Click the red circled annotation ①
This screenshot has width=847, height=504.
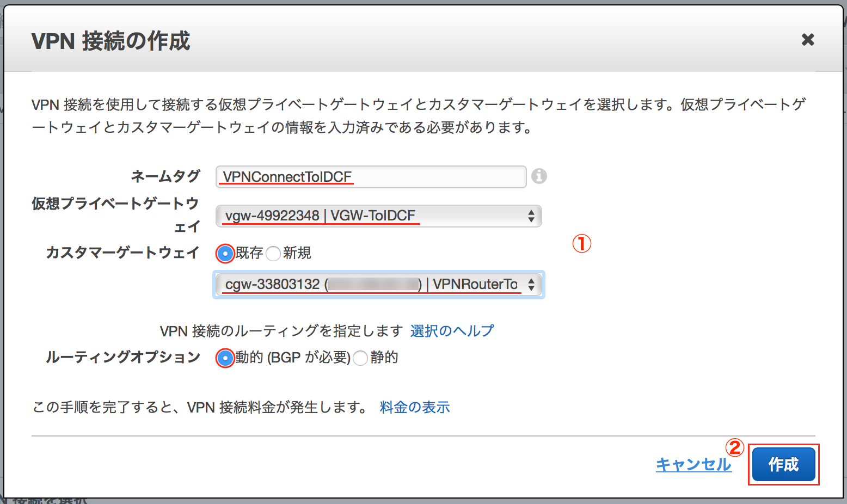582,244
